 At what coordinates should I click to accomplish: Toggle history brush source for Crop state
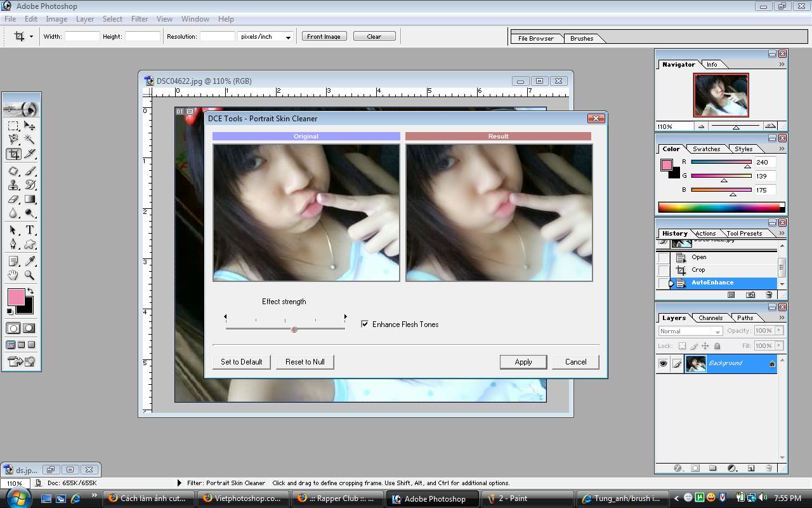(663, 270)
